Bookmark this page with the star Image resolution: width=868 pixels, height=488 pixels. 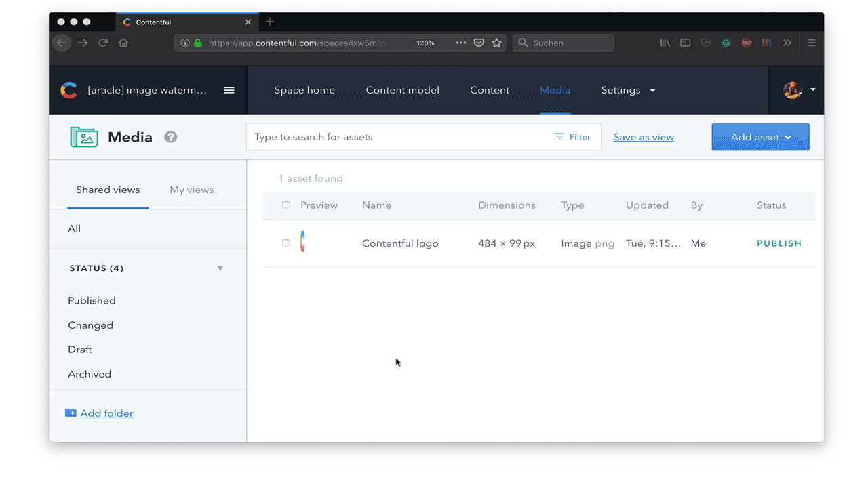[497, 43]
